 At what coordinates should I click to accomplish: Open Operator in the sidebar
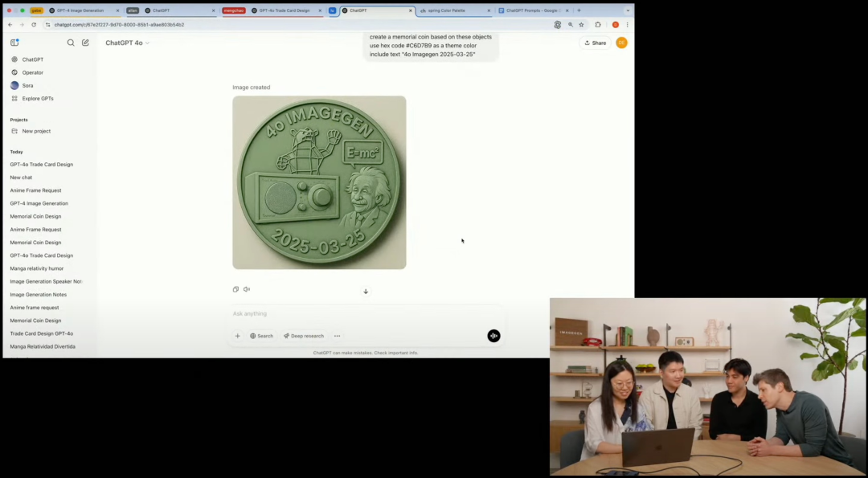click(x=33, y=72)
